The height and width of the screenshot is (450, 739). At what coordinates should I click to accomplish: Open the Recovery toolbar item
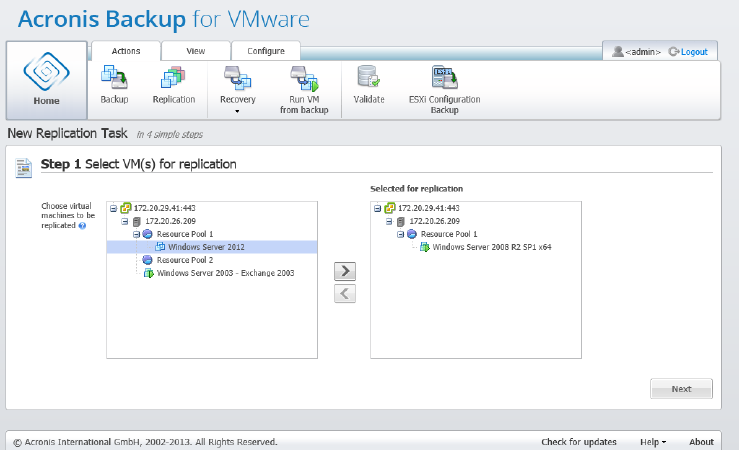(x=238, y=85)
